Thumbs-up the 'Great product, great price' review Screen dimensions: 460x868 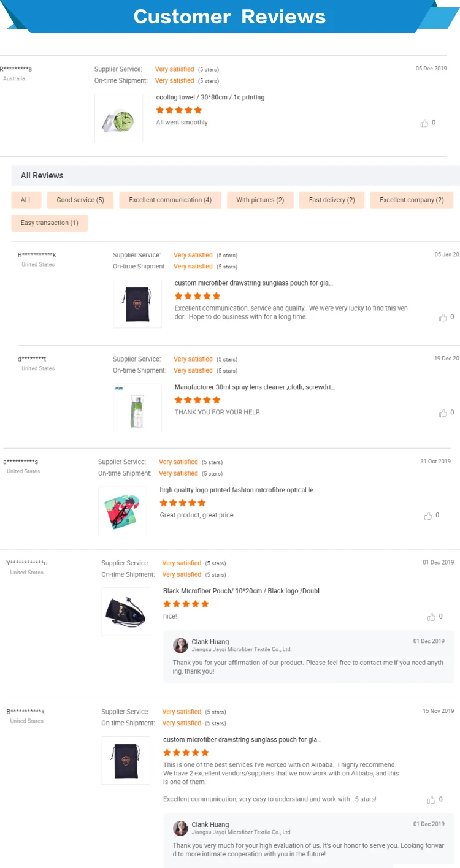pyautogui.click(x=428, y=516)
